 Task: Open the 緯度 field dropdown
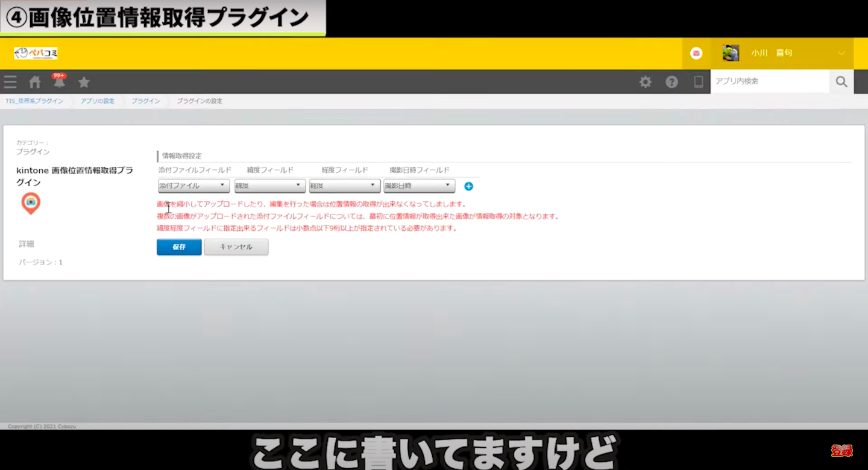pos(269,186)
